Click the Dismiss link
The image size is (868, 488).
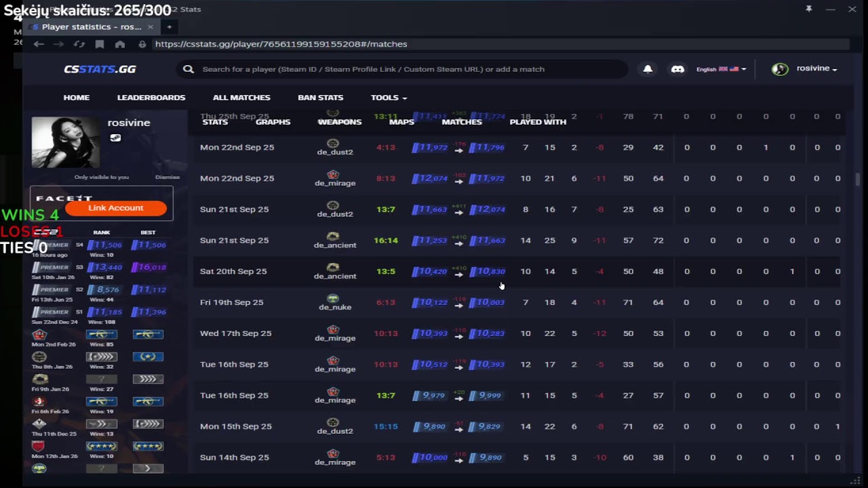167,178
